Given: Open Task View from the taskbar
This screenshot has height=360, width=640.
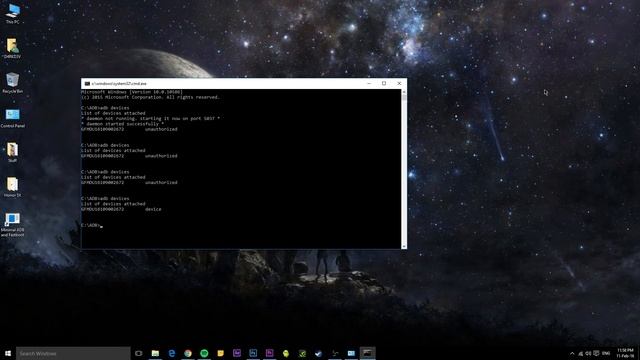Looking at the screenshot, I should pos(139,353).
